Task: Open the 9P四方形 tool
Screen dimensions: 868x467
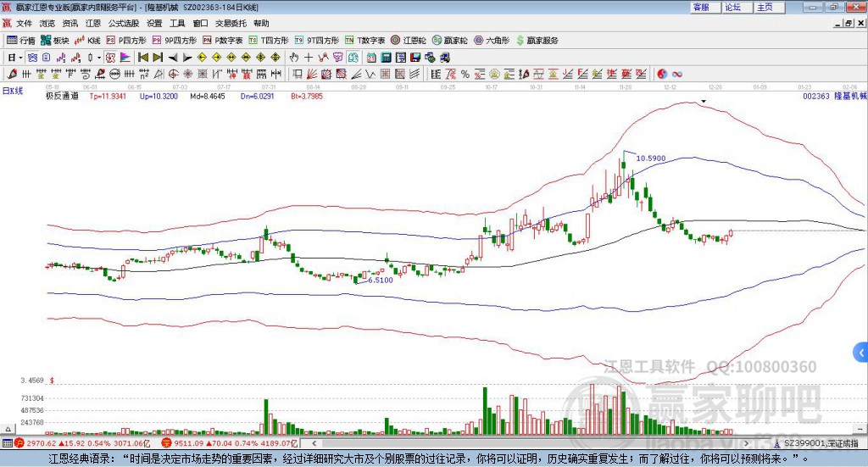Action: click(174, 41)
